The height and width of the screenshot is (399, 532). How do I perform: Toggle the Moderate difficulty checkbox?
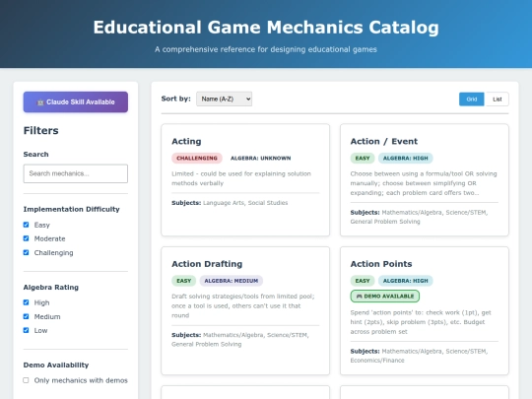click(27, 238)
